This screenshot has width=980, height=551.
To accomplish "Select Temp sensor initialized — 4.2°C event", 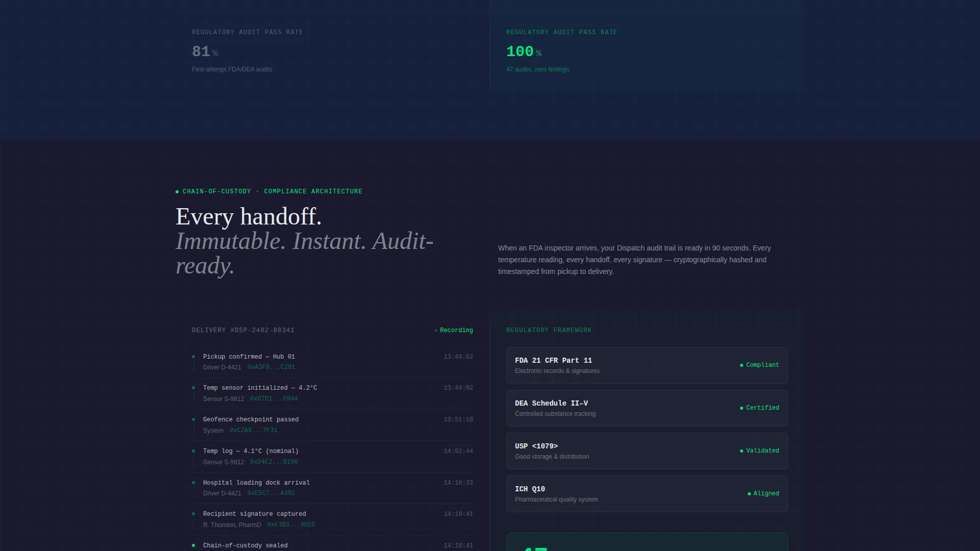I will [333, 393].
